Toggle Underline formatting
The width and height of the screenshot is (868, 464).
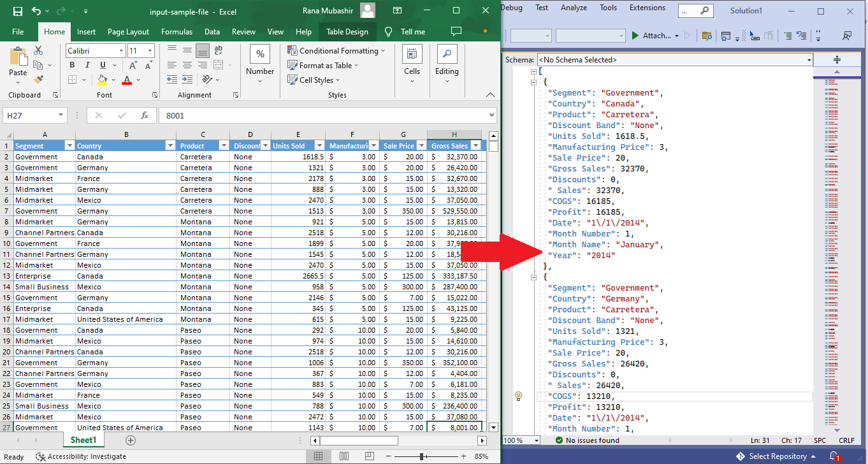tap(103, 65)
